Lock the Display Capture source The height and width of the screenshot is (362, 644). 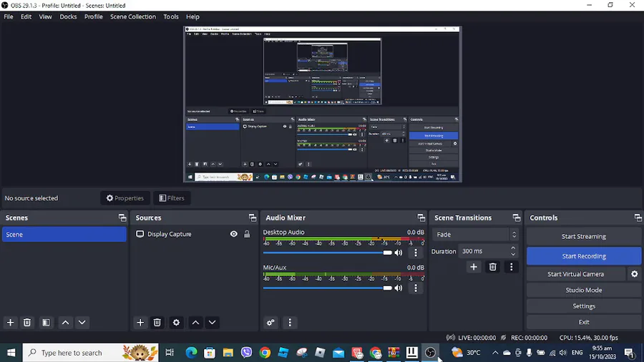247,234
